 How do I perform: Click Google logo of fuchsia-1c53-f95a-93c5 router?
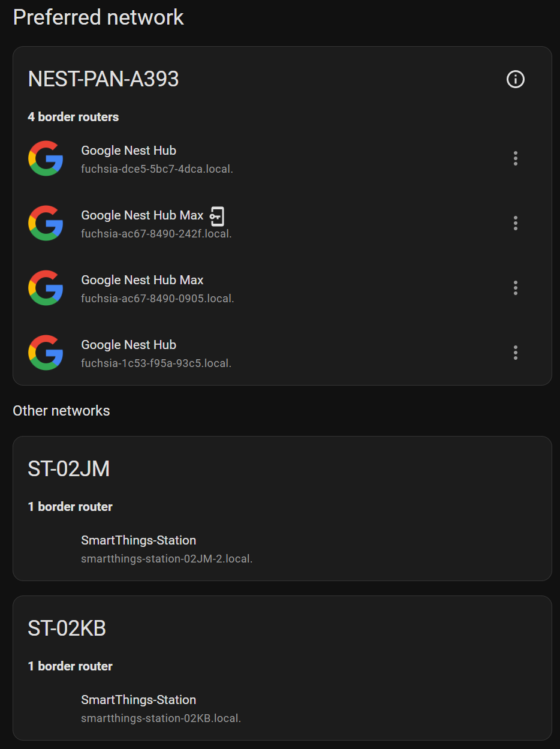tap(46, 353)
